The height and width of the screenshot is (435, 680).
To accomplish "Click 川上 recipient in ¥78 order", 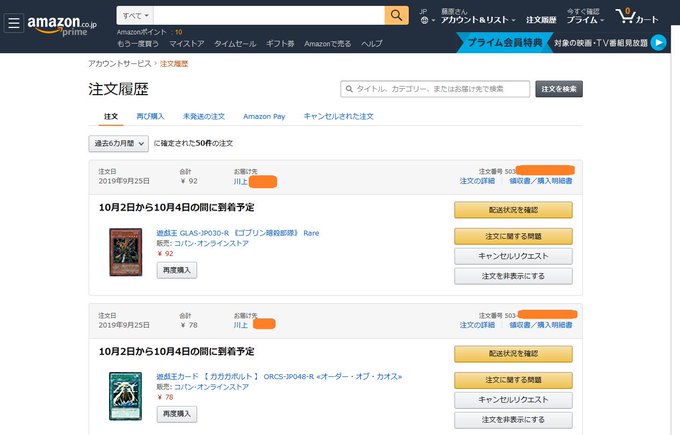I will pos(241,325).
